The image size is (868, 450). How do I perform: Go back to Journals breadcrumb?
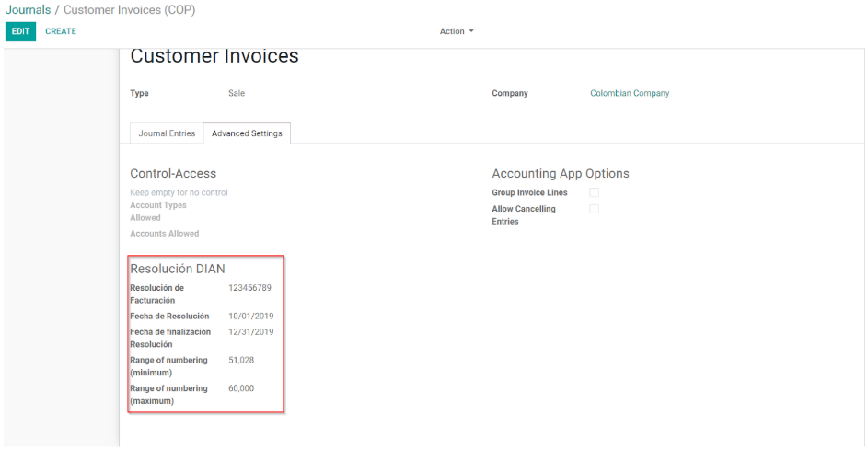pos(28,10)
